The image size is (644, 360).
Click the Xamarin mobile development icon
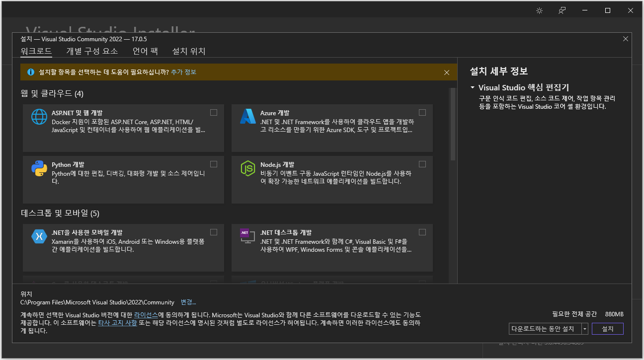[39, 236]
